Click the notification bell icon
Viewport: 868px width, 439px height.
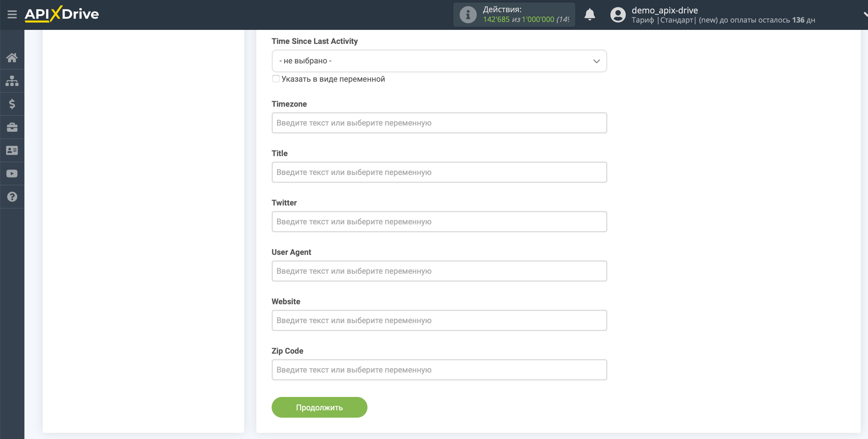click(x=590, y=15)
